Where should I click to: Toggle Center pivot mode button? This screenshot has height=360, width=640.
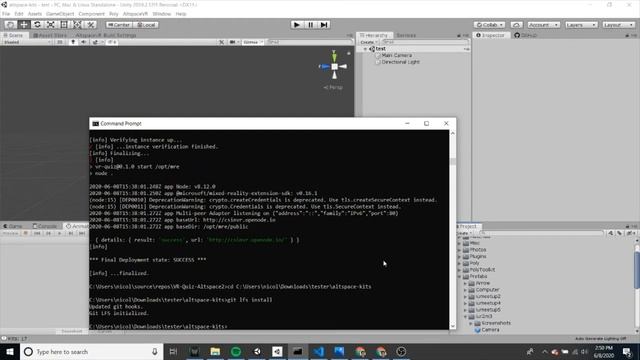119,25
